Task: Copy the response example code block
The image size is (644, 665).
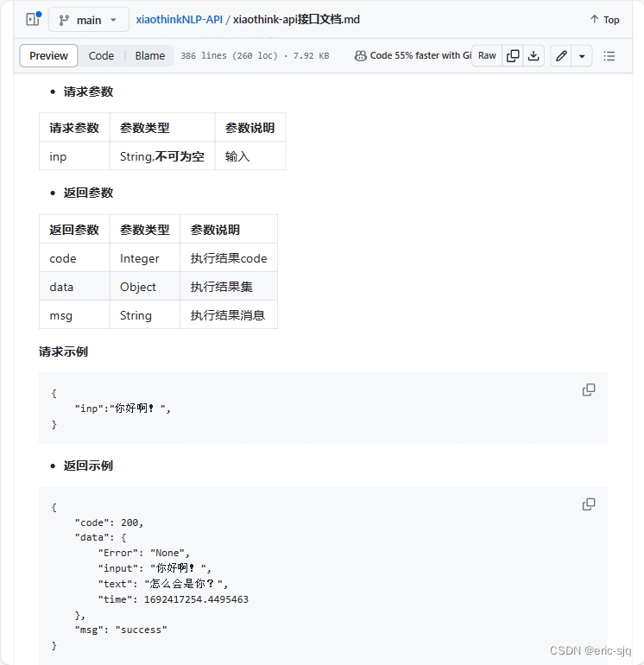Action: click(x=589, y=504)
